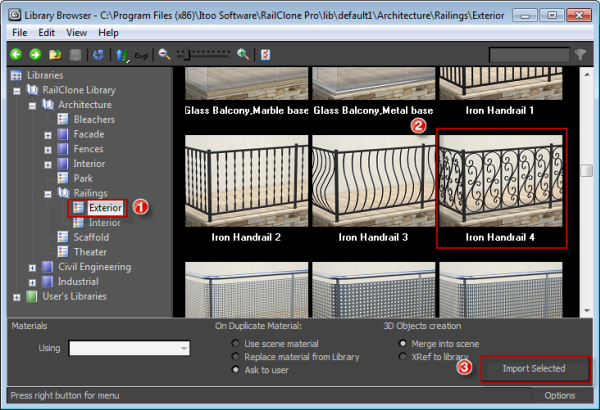Open the File menu
Image resolution: width=600 pixels, height=410 pixels.
tap(20, 33)
